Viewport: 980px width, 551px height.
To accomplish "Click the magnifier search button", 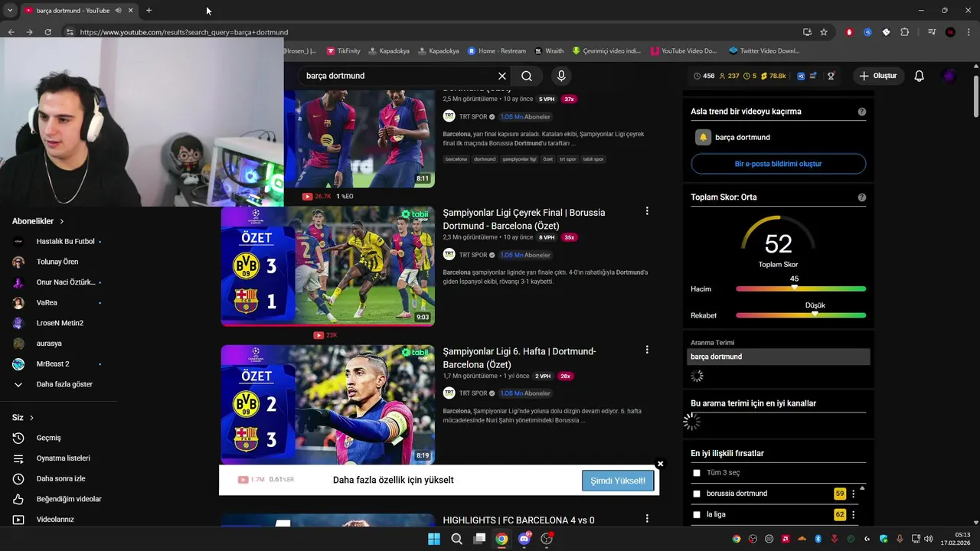I will point(527,76).
